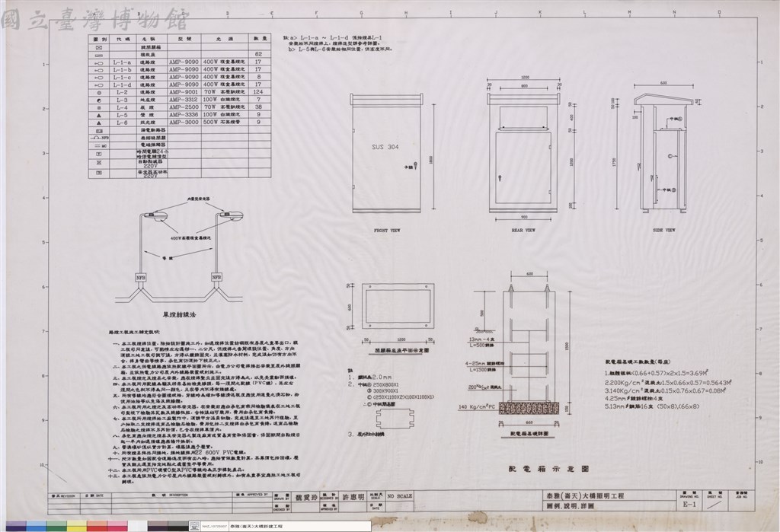Select the L-2 circle symbol in the legend table
Screen dimensions: 780x532
99,93
